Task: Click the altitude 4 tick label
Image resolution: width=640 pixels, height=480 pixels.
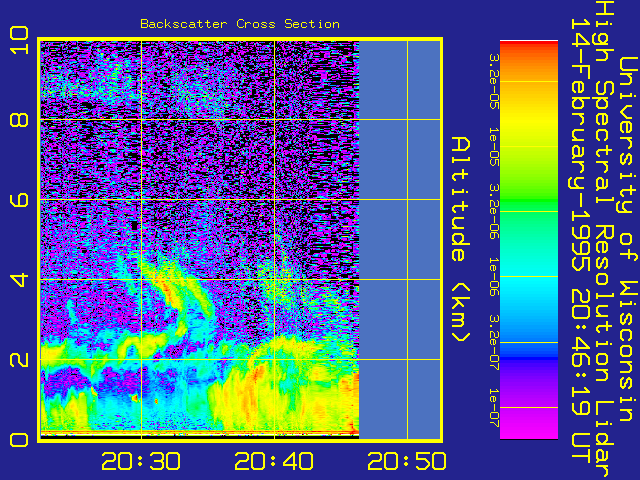Action: click(19, 280)
